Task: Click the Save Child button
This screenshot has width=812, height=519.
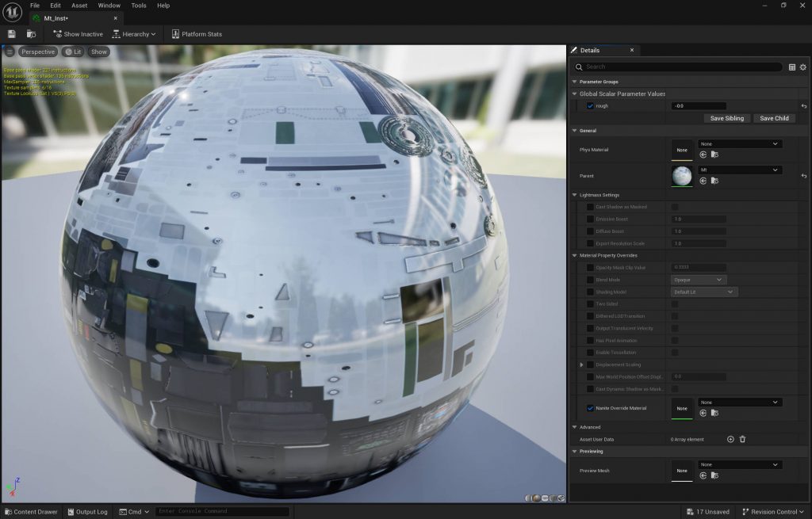Action: [x=774, y=119]
